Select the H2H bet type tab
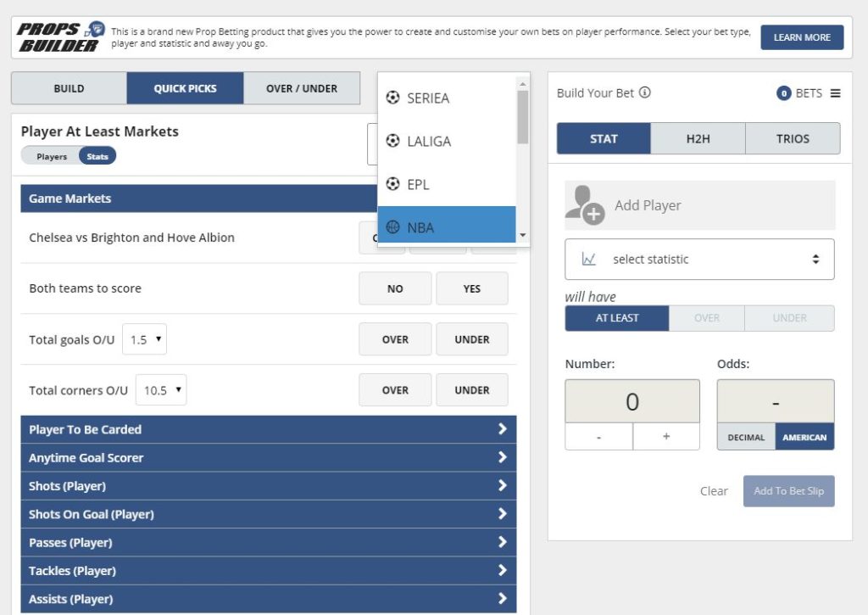Image resolution: width=868 pixels, height=615 pixels. click(698, 138)
